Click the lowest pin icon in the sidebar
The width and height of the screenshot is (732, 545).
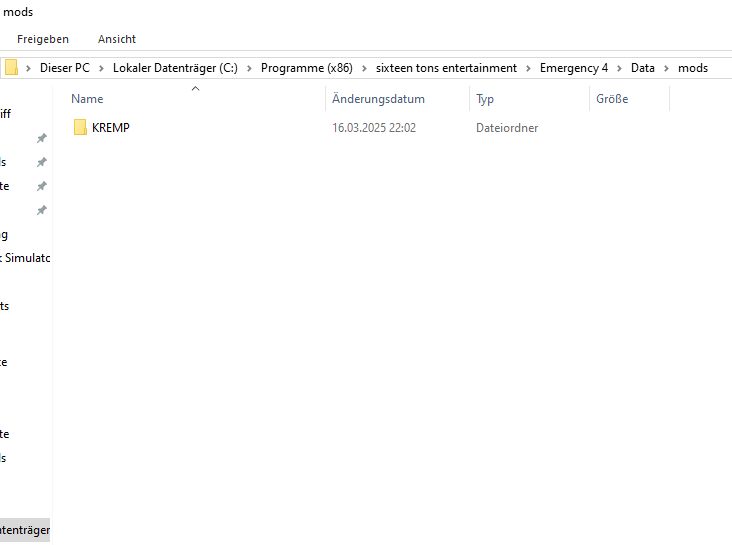(x=41, y=210)
